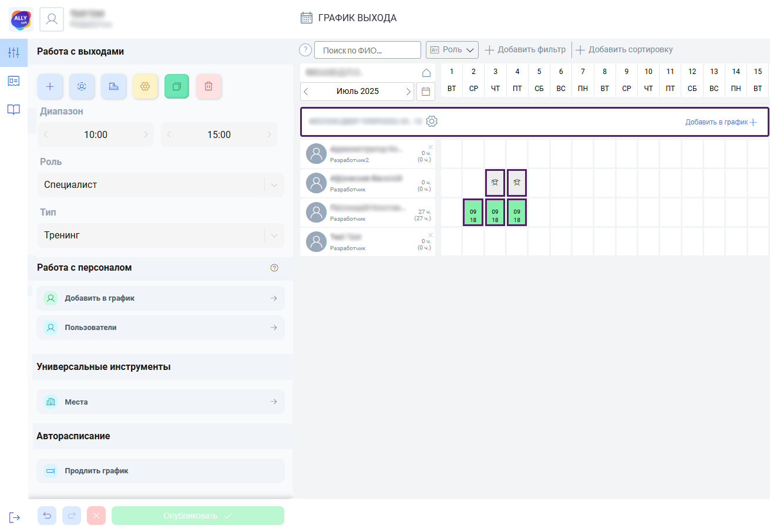The width and height of the screenshot is (770, 532).
Task: Expand the Роль filter dropdown
Action: [452, 50]
